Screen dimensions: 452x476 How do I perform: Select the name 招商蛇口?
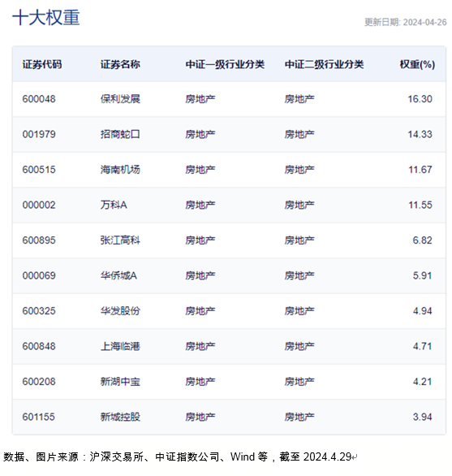(120, 134)
